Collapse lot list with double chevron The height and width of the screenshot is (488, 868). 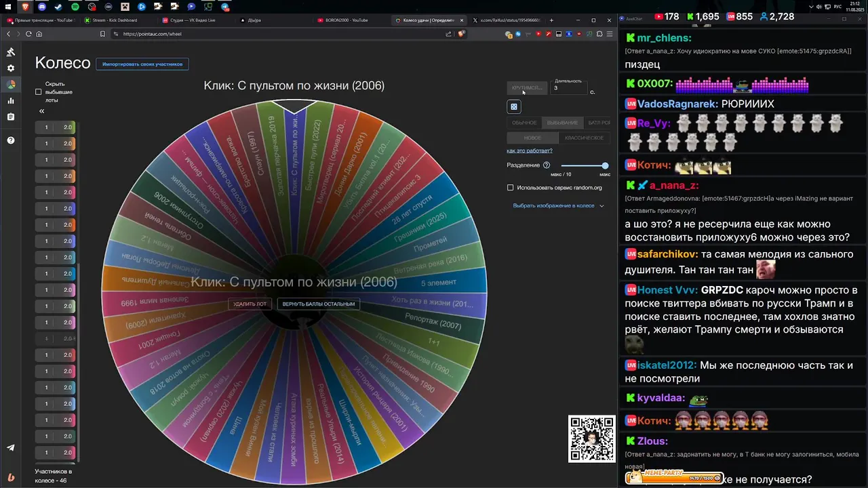(41, 111)
